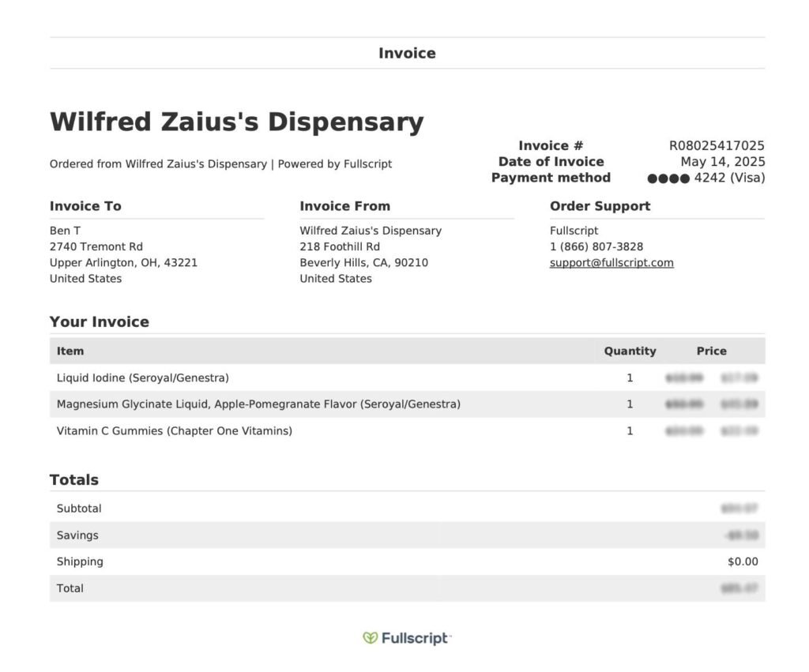Click the date 'May 14, 2025'

723,161
